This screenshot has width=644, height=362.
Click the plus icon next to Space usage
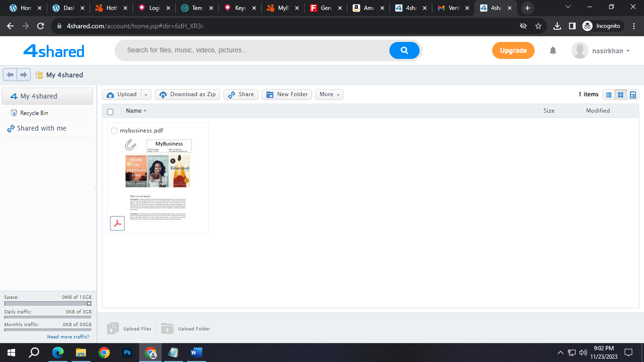[x=89, y=304]
